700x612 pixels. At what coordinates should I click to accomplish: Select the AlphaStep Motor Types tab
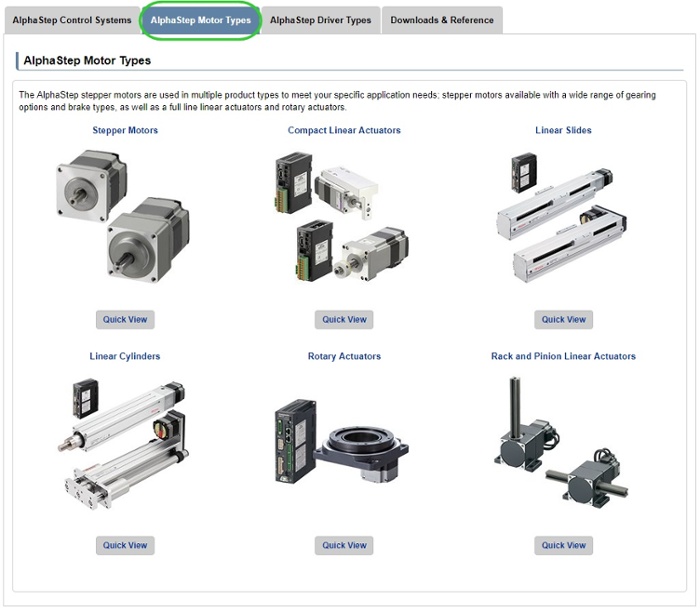click(x=200, y=20)
